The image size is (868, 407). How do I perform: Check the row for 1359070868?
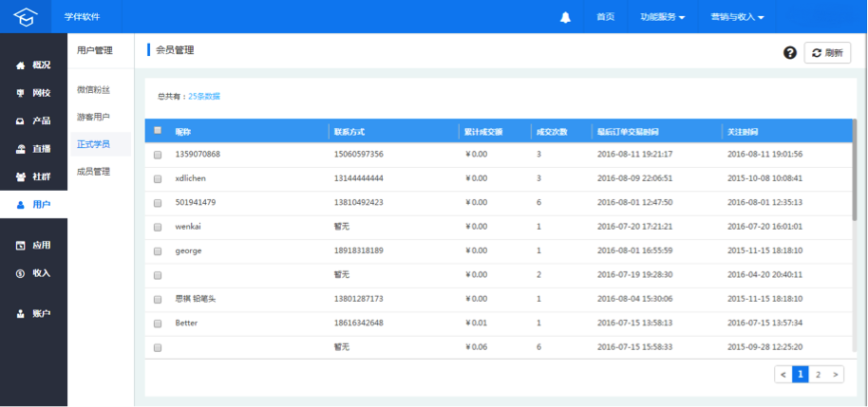tap(158, 155)
